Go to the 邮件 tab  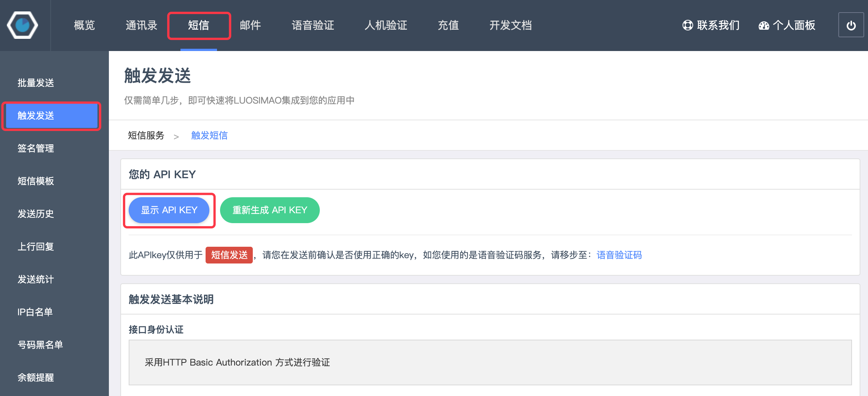click(250, 25)
